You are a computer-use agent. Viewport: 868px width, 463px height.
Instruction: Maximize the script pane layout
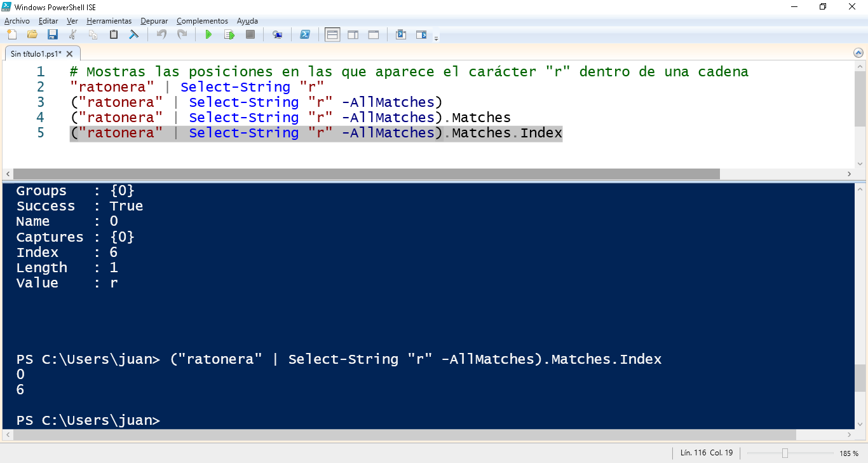click(374, 34)
